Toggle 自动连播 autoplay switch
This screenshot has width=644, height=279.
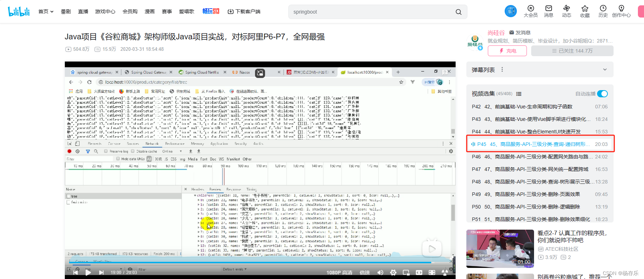(x=602, y=94)
